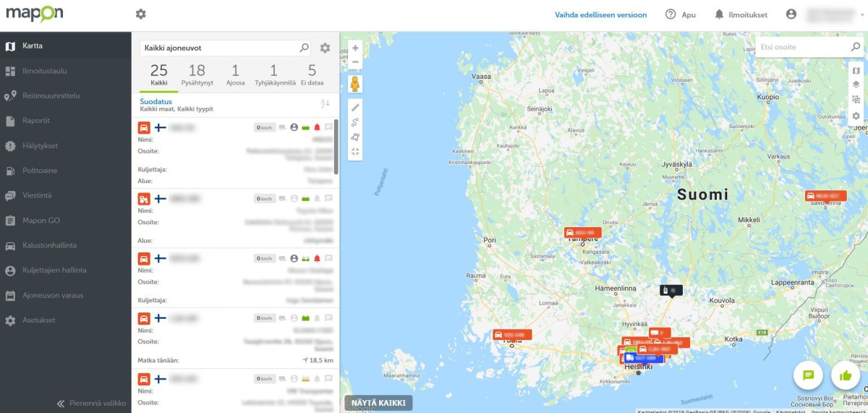Toggle map fullscreen collapse icon
Viewport: 868px width, 413px height.
[x=355, y=152]
